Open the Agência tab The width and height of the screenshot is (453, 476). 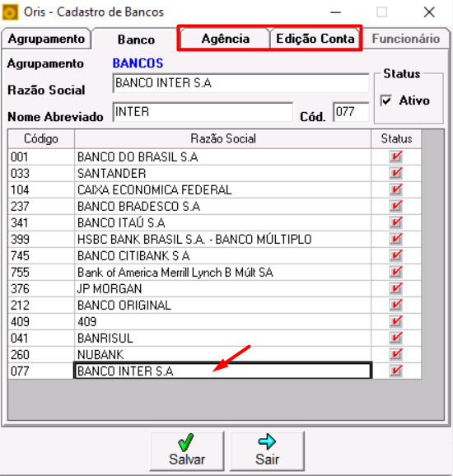tap(225, 39)
